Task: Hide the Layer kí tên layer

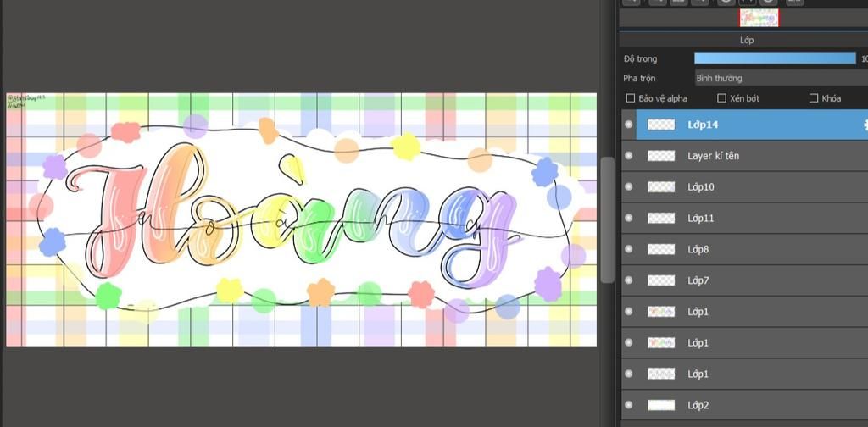Action: click(628, 156)
